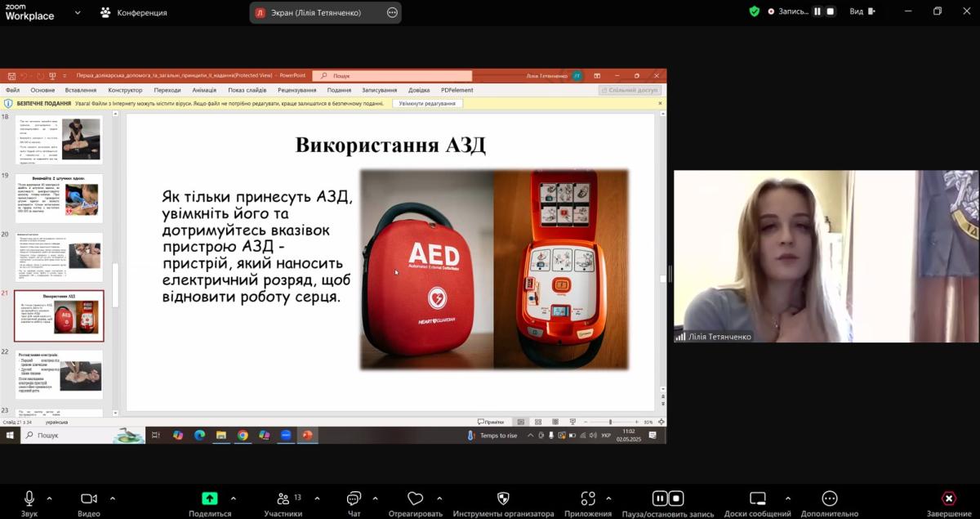Viewport: 980px width, 519px height.
Task: Open the Zoom Workplace dropdown arrow
Action: [x=78, y=12]
